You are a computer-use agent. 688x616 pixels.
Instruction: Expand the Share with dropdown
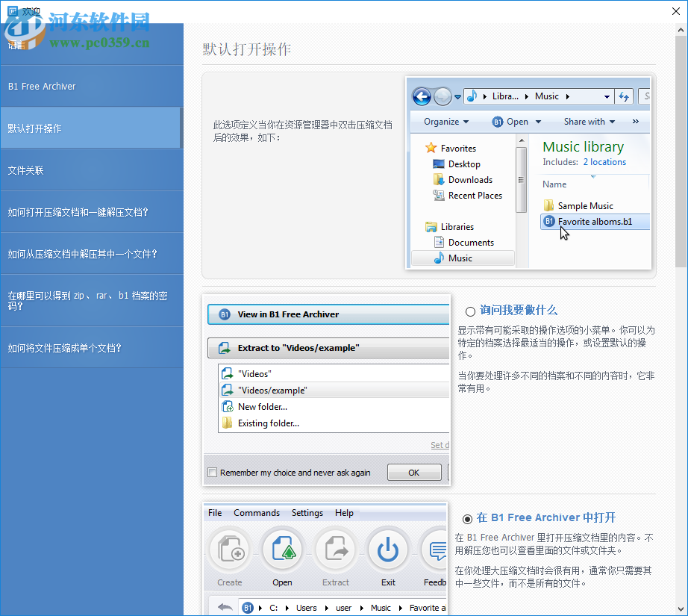(x=589, y=121)
